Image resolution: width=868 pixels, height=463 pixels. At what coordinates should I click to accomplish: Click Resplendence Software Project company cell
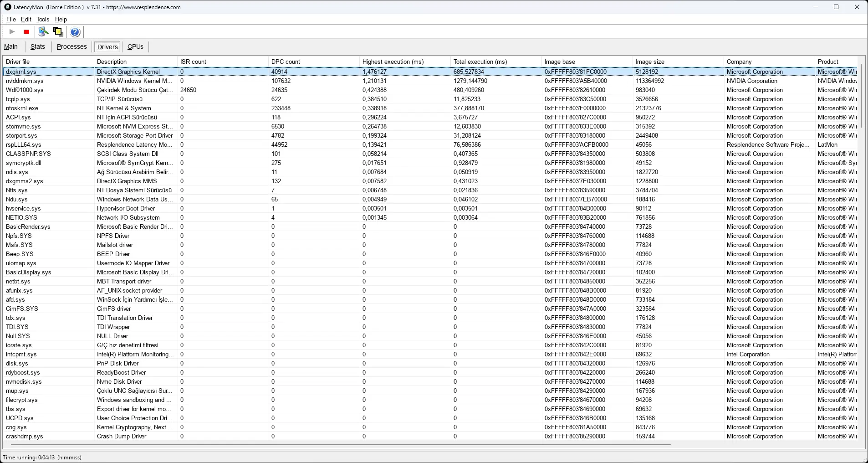pos(768,144)
